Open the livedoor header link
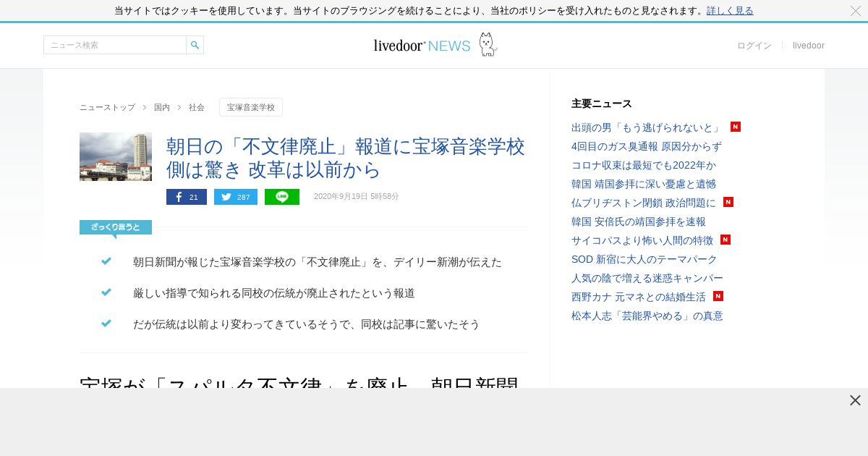Screen dimensions: 868x456 [x=809, y=46]
